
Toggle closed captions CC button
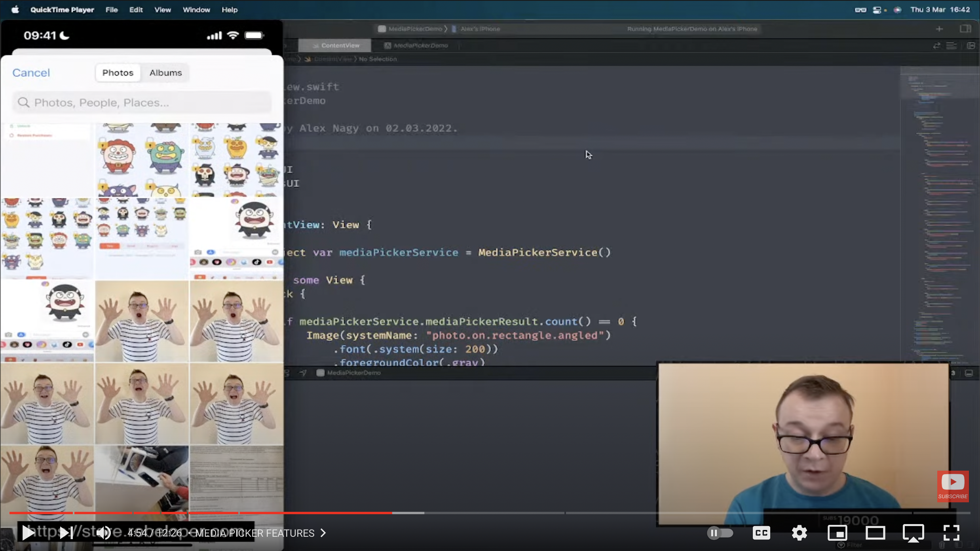pos(761,533)
